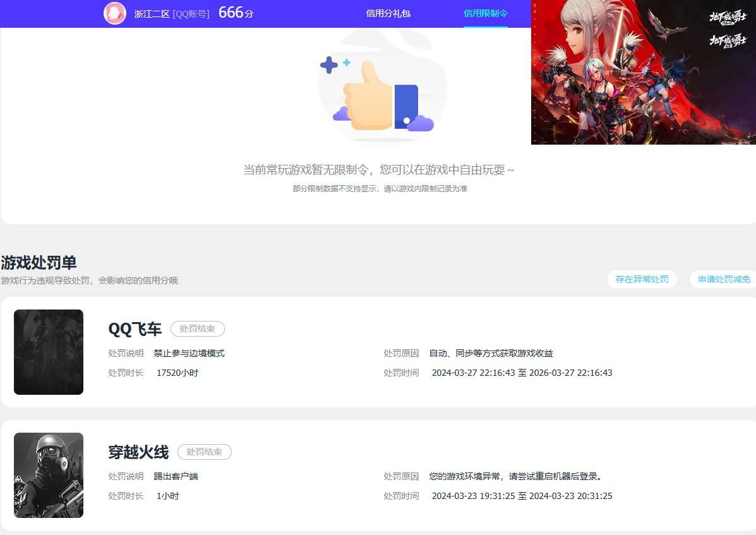The height and width of the screenshot is (535, 756).
Task: Open the 信用分礼包 tab
Action: pyautogui.click(x=388, y=13)
